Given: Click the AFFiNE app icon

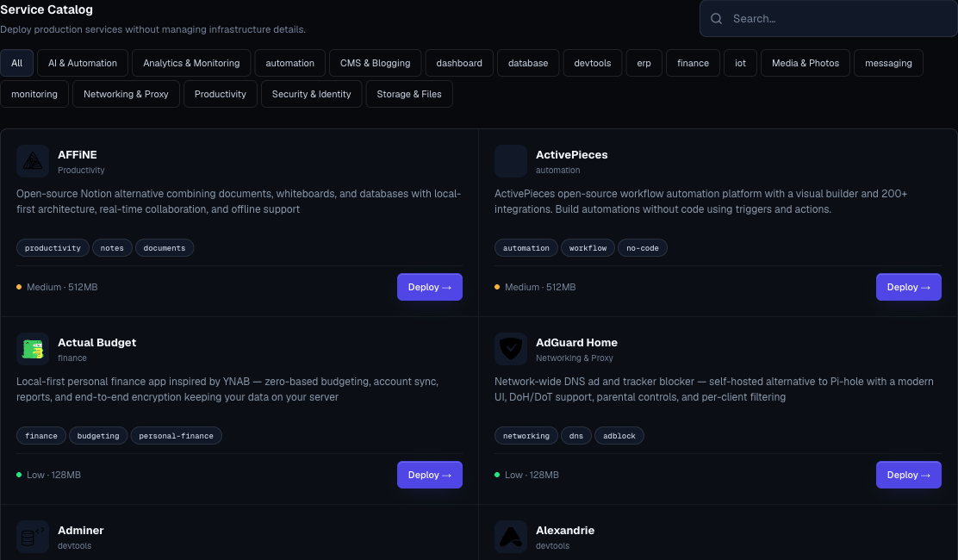Looking at the screenshot, I should coord(33,161).
